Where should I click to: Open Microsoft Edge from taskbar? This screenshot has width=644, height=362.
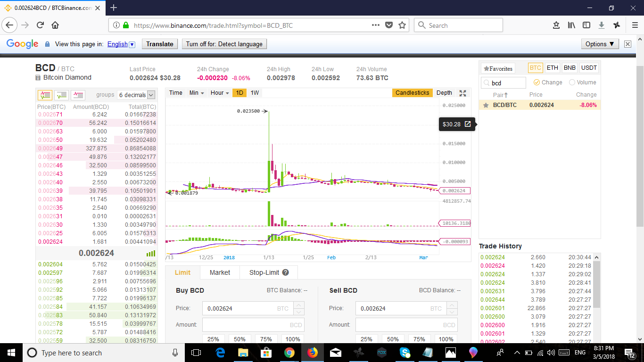coord(220,353)
